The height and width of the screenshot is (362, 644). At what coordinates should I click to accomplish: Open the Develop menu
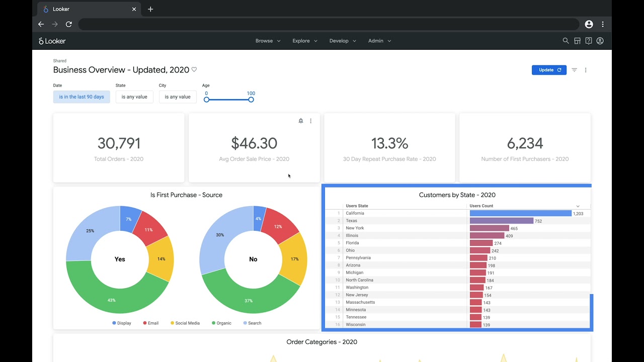343,41
